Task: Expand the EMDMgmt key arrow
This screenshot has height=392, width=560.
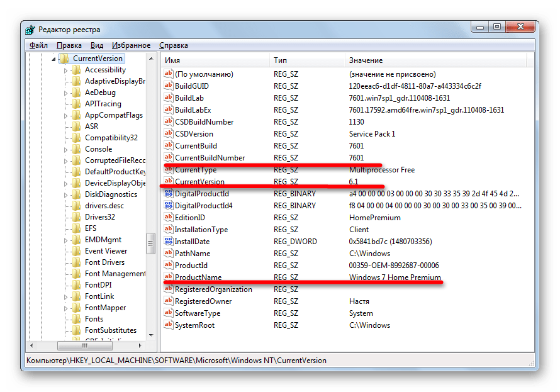Action: pyautogui.click(x=65, y=240)
